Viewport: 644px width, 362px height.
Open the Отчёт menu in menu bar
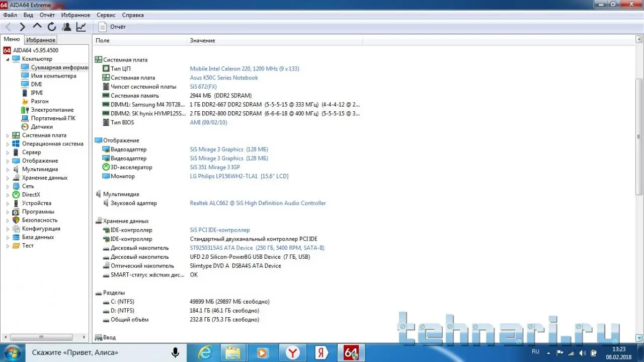point(47,15)
